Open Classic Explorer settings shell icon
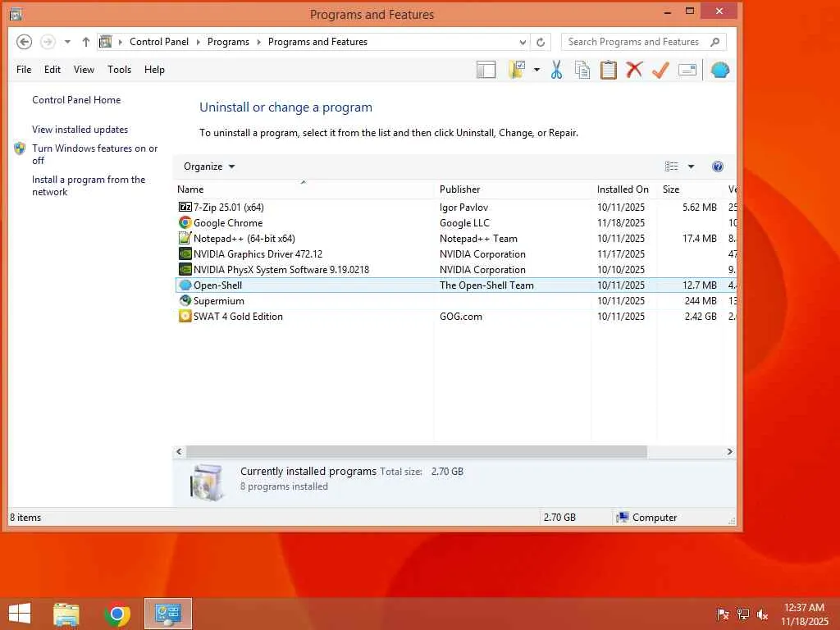 point(720,70)
